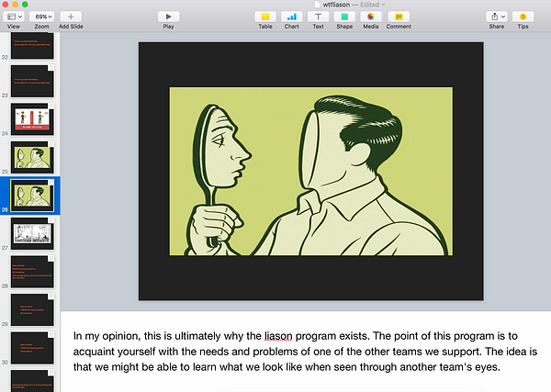Insert a Shape
The width and height of the screenshot is (551, 392).
click(344, 17)
